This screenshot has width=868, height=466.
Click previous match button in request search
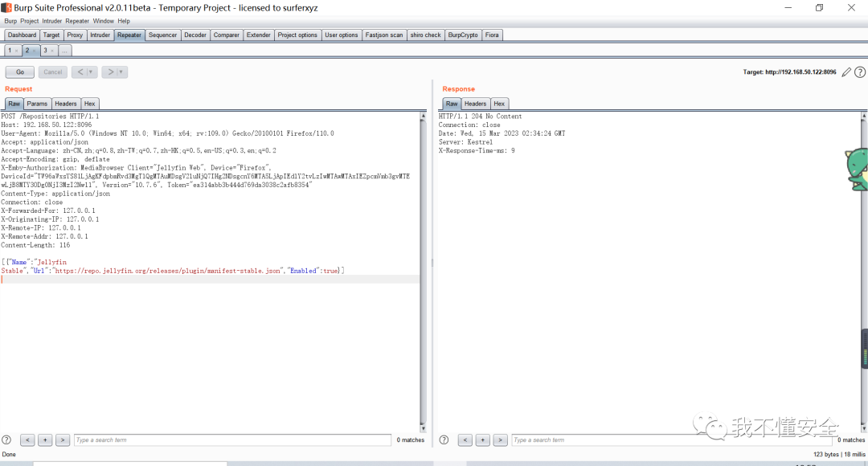(27, 440)
